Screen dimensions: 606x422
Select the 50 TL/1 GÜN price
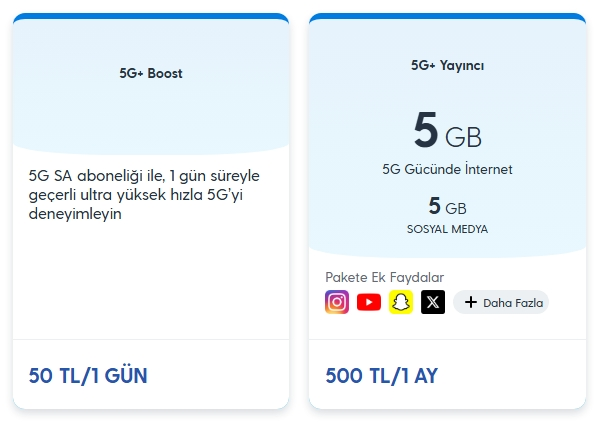click(88, 375)
